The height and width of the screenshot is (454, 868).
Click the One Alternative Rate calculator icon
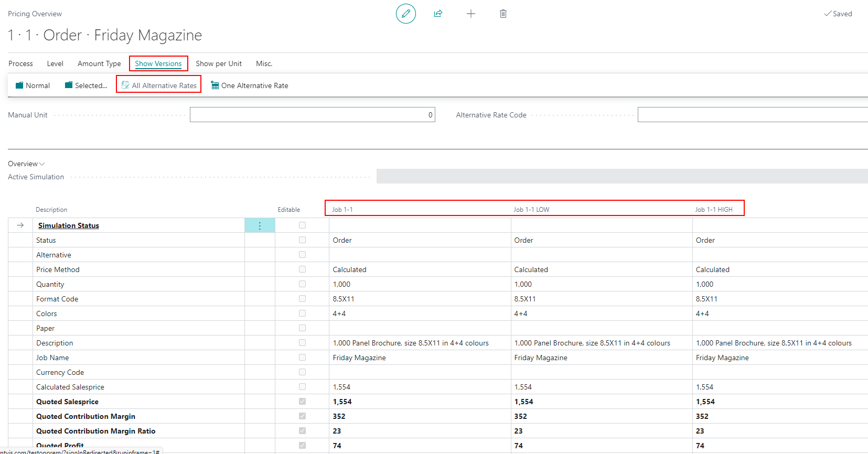coord(215,85)
